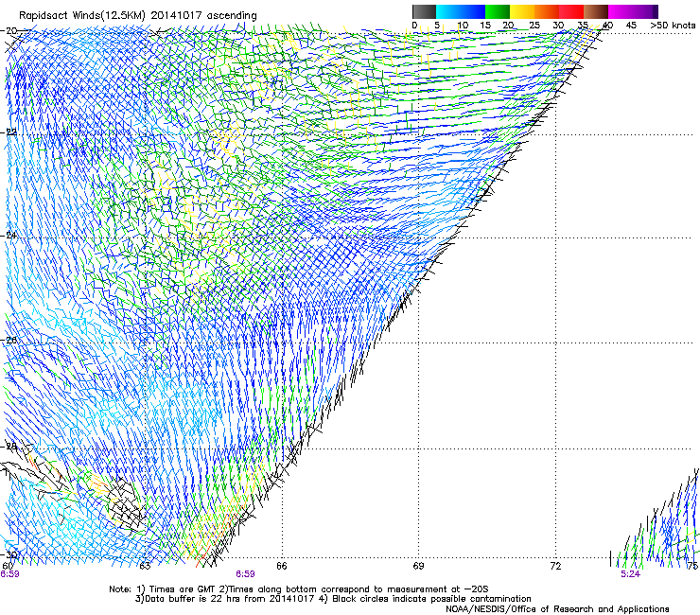Click the 'Times are GMT' note line
The height and width of the screenshot is (615, 700).
click(x=299, y=589)
